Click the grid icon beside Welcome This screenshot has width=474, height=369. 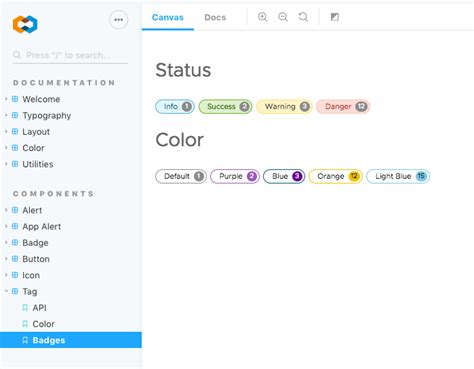15,99
